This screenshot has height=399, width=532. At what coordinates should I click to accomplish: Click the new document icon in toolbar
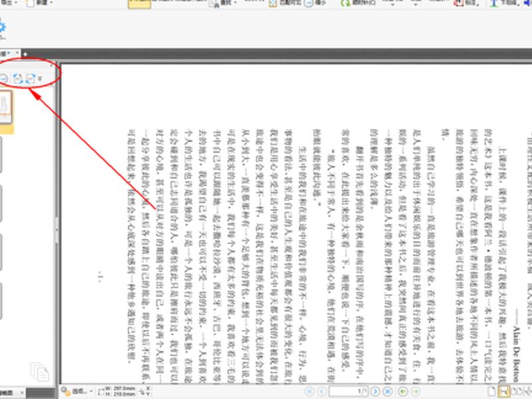[30, 3]
